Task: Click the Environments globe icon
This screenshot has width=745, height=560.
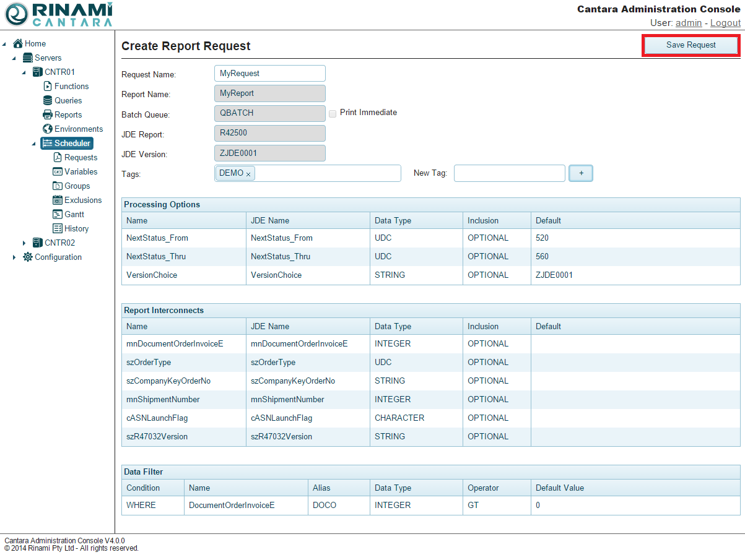Action: [x=48, y=129]
